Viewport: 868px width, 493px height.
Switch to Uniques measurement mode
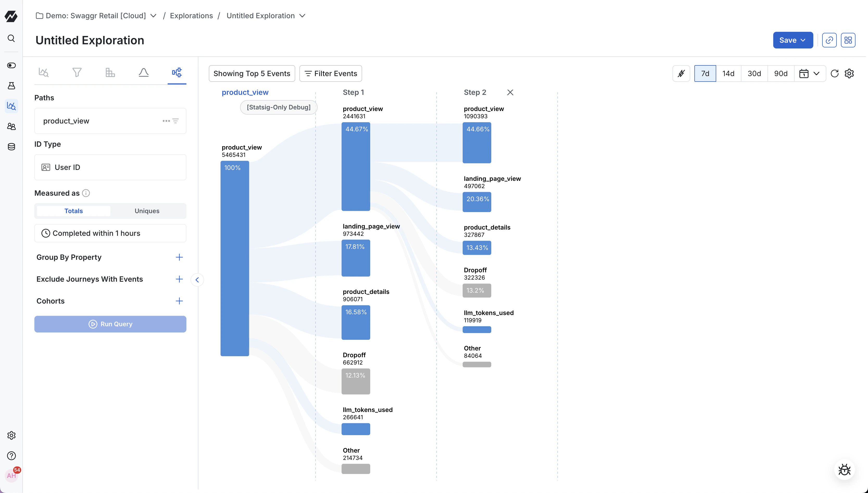pos(147,211)
